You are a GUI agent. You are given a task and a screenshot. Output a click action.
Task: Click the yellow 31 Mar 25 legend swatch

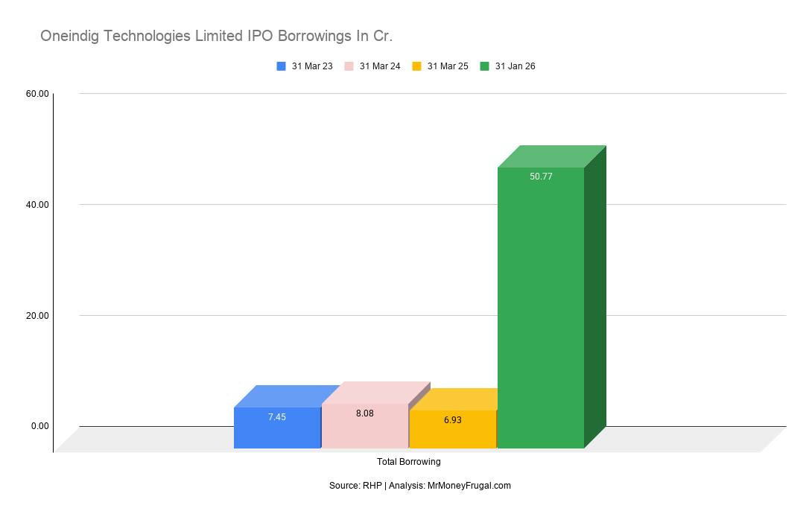417,66
